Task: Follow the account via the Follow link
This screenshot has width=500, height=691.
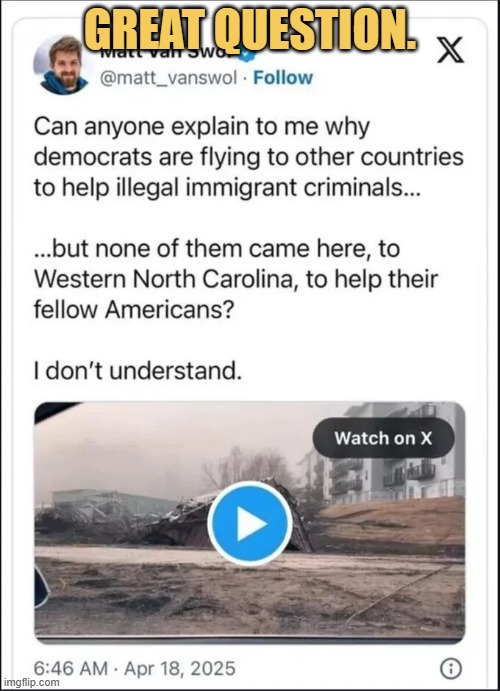Action: click(283, 78)
